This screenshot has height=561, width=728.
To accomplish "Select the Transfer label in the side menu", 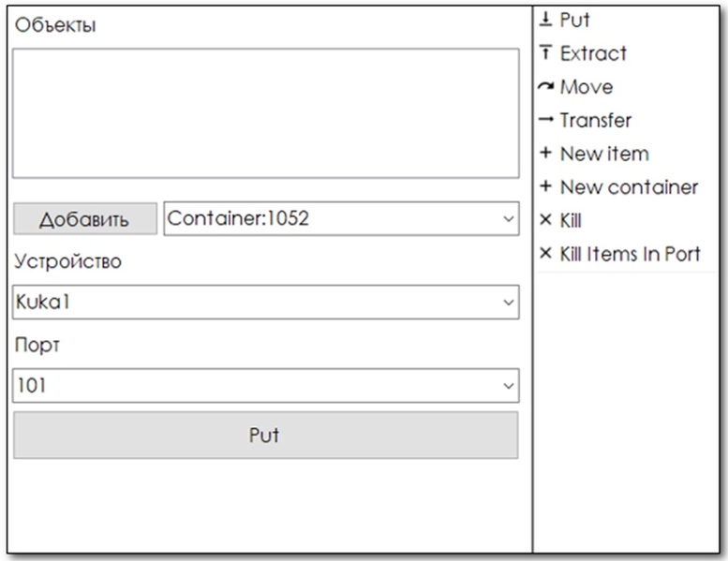I will [595, 121].
